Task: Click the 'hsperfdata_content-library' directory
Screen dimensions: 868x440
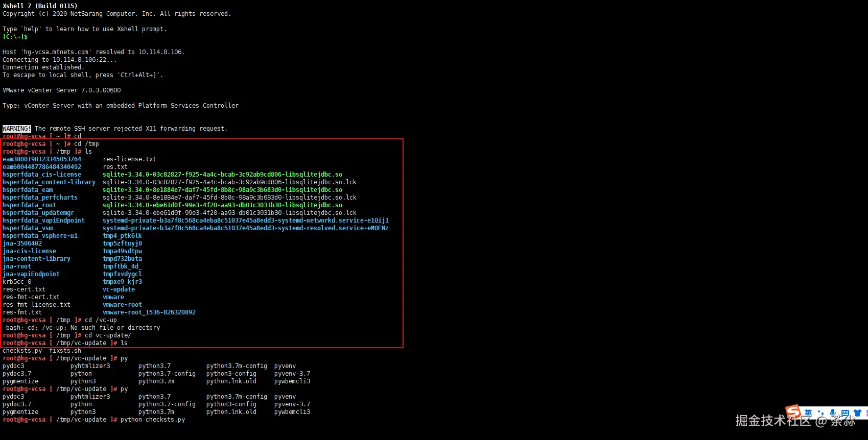Action: coord(49,182)
